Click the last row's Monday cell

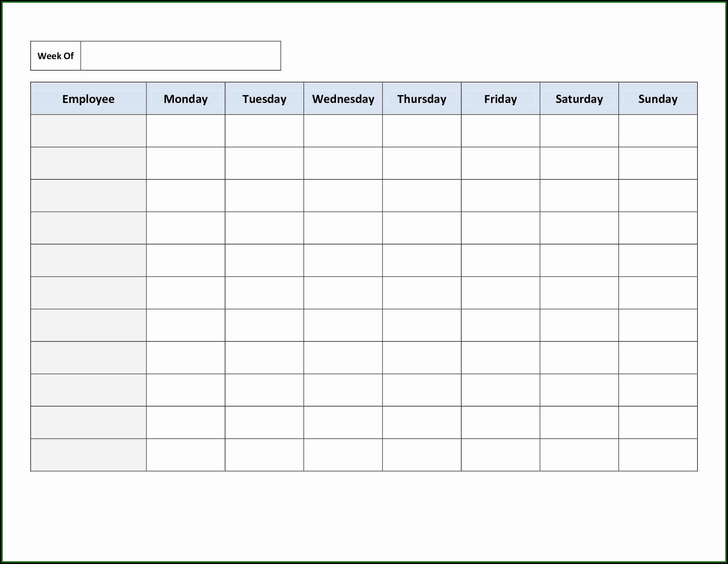point(186,455)
